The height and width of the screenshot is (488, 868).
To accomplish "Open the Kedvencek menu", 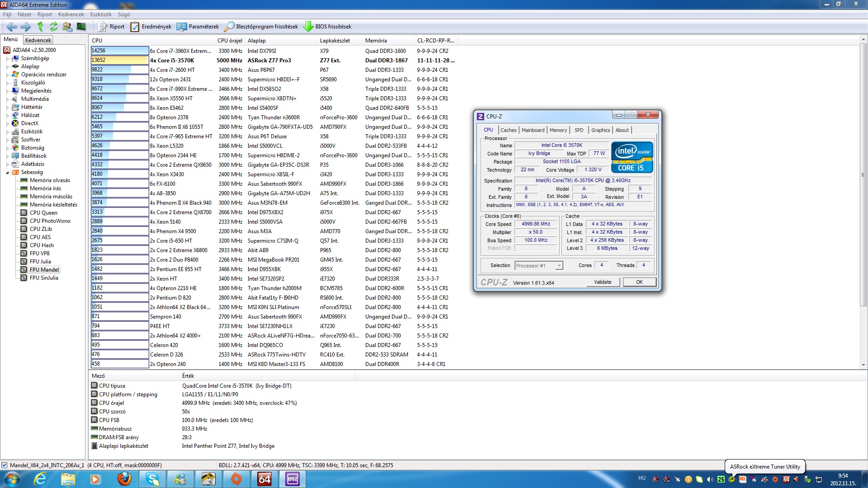I will 71,14.
